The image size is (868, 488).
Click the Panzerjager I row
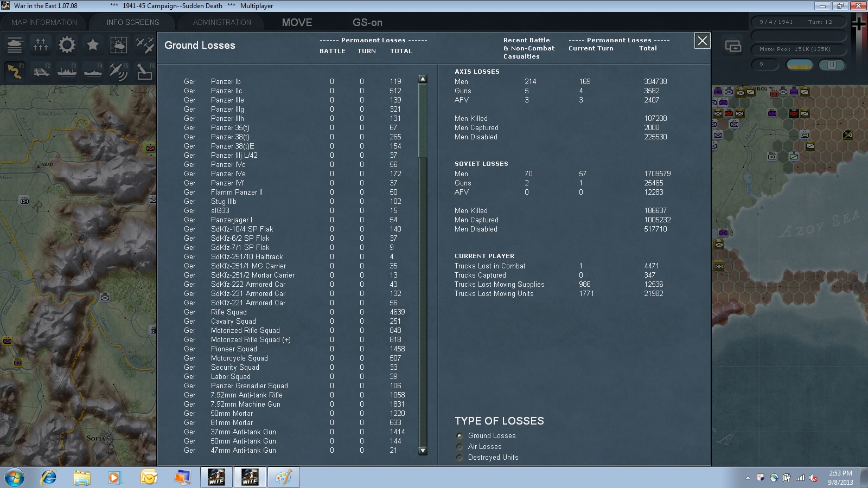[x=295, y=220]
